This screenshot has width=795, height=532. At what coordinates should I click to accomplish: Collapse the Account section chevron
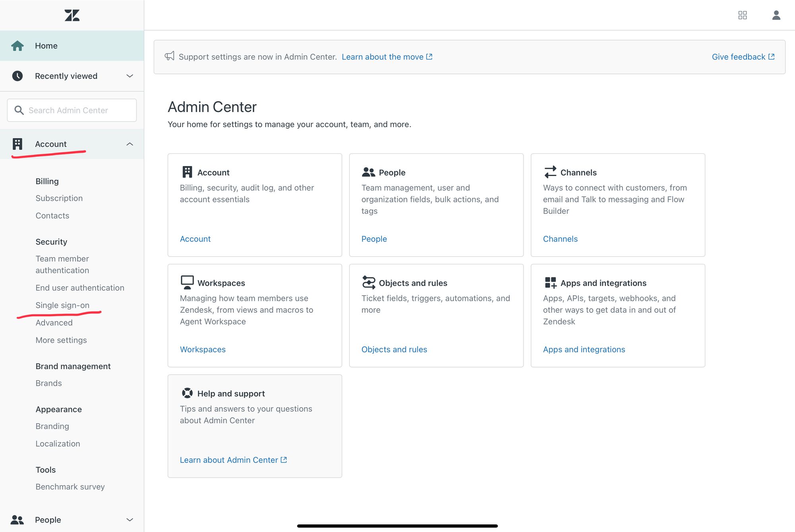pyautogui.click(x=130, y=144)
